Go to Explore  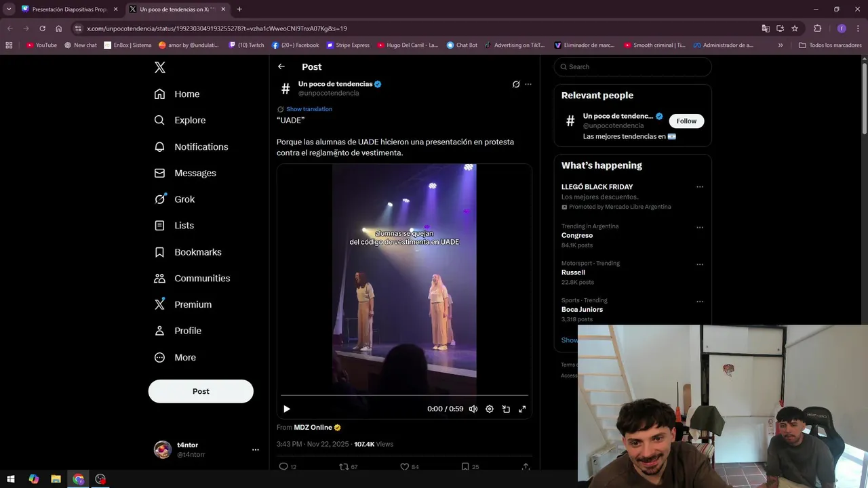tap(180, 120)
